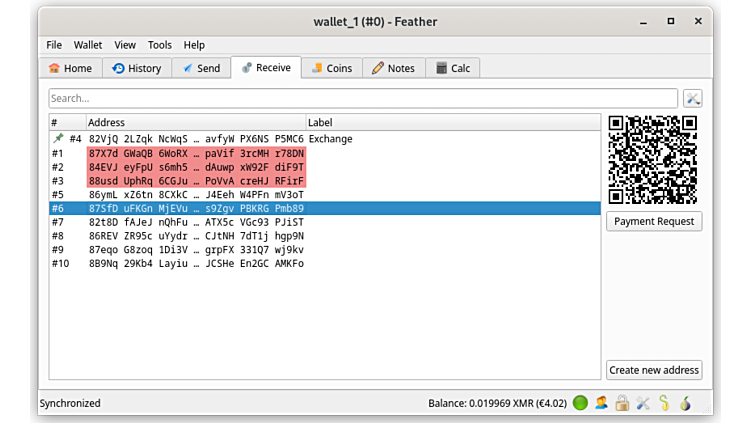
Task: Switch to the History tab
Action: click(136, 68)
